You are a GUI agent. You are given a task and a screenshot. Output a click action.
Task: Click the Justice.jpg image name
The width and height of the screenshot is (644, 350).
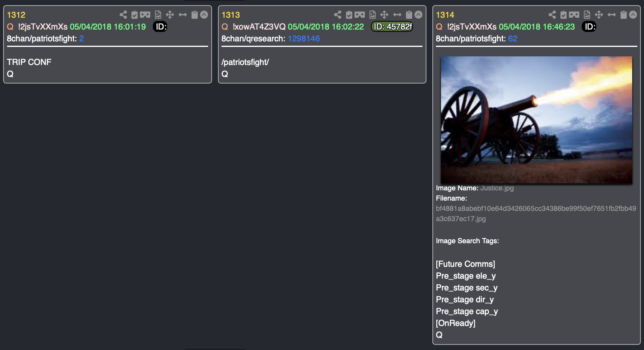click(x=497, y=188)
